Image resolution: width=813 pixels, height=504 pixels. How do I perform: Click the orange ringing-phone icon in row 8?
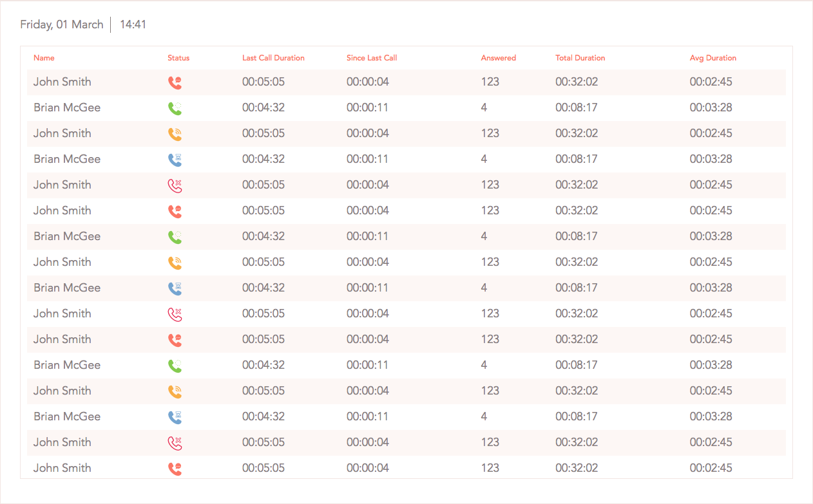click(x=175, y=263)
